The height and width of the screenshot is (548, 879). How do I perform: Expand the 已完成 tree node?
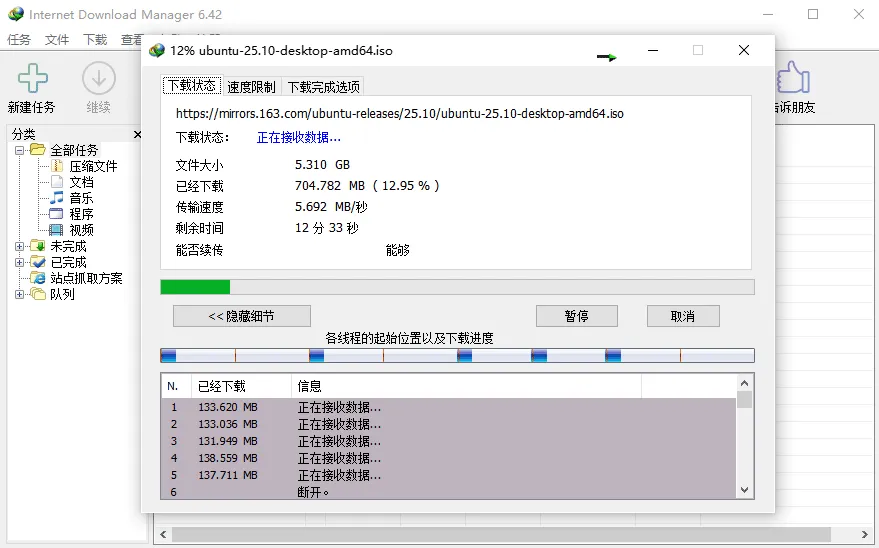click(20, 262)
